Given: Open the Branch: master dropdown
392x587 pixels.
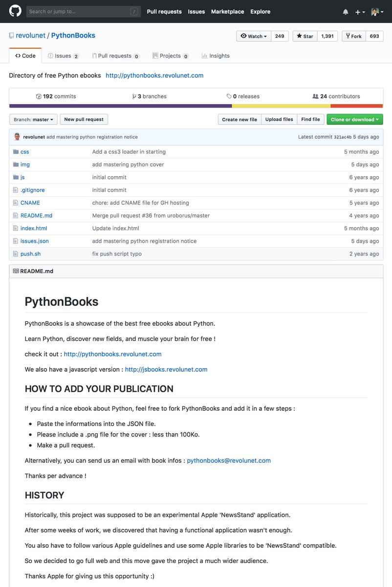Looking at the screenshot, I should coord(33,119).
